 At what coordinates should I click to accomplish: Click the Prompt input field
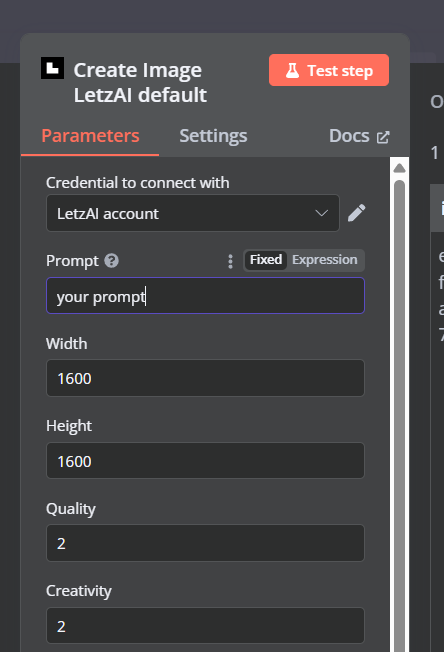pyautogui.click(x=205, y=296)
